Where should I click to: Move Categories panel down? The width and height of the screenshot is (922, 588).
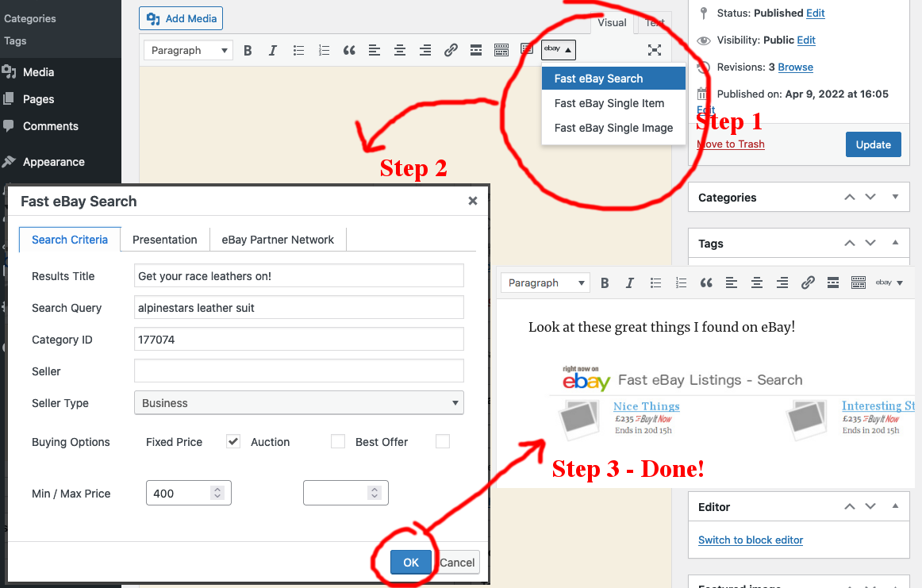[871, 197]
